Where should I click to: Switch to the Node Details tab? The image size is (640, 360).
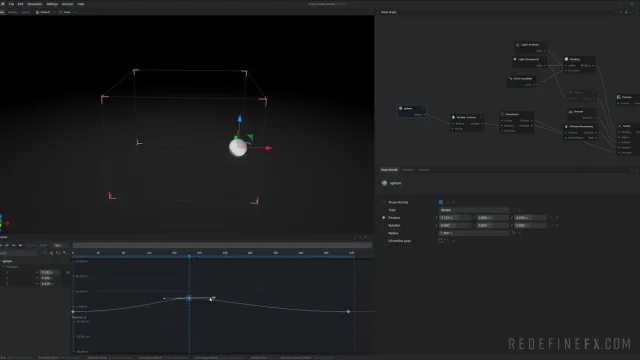(389, 169)
